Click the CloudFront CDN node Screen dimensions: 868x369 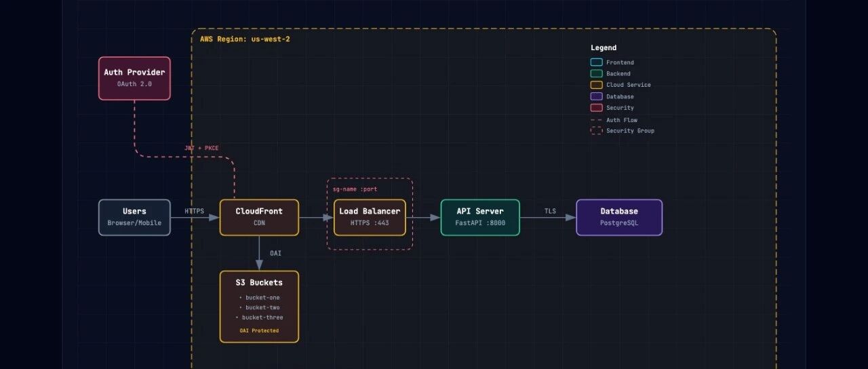(259, 217)
